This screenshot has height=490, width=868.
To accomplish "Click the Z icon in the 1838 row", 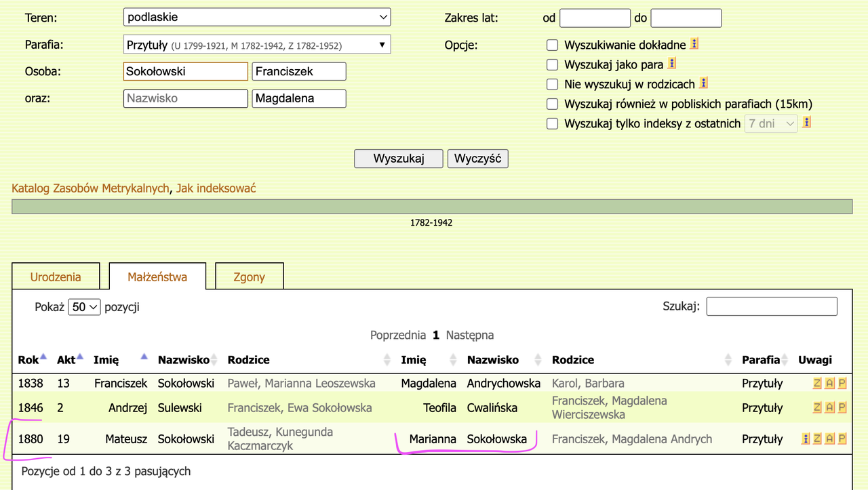I will click(817, 383).
